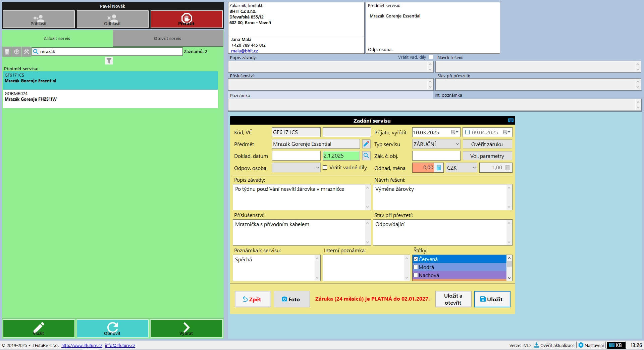
Task: Open http://www.itfuture.cz link
Action: 82,345
